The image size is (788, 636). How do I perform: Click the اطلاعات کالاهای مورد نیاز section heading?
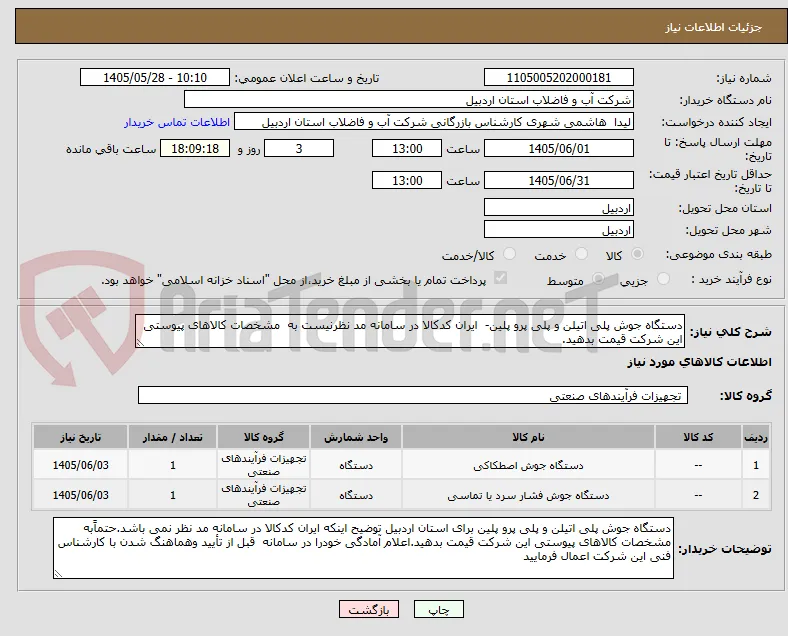point(699,362)
